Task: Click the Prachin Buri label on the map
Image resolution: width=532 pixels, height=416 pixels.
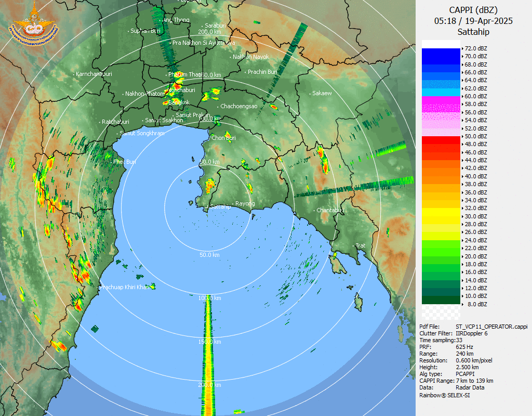Action: [262, 72]
